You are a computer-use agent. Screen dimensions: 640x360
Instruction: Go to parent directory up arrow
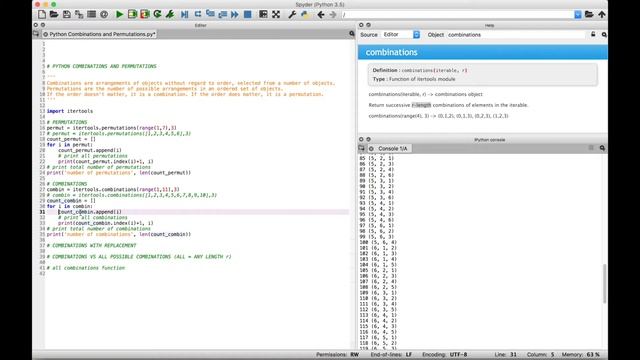pos(602,14)
